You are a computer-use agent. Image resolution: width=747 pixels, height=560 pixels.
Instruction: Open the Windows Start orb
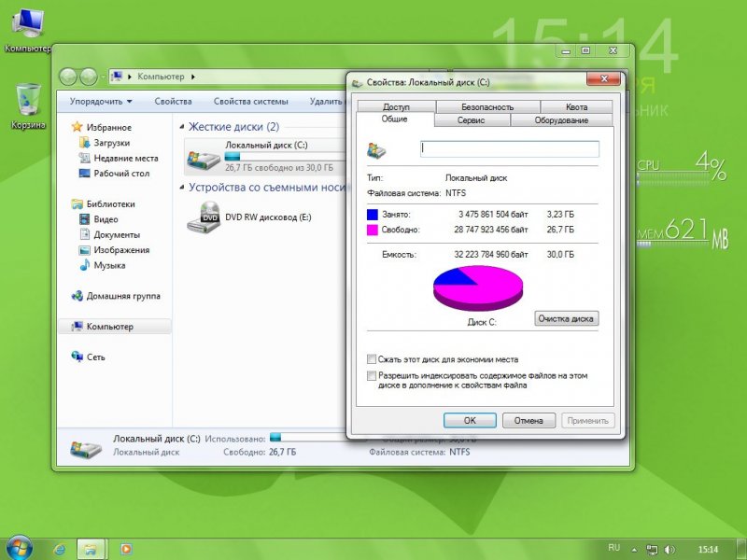[19, 547]
